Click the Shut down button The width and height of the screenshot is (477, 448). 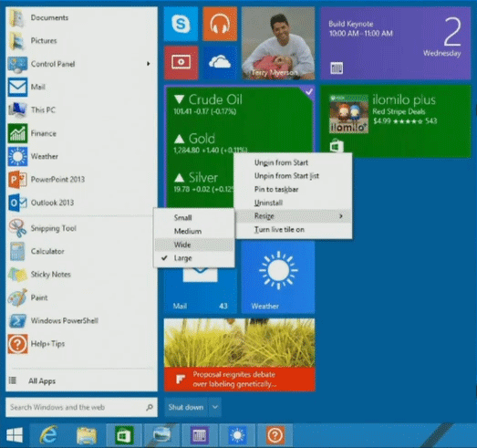click(x=186, y=407)
